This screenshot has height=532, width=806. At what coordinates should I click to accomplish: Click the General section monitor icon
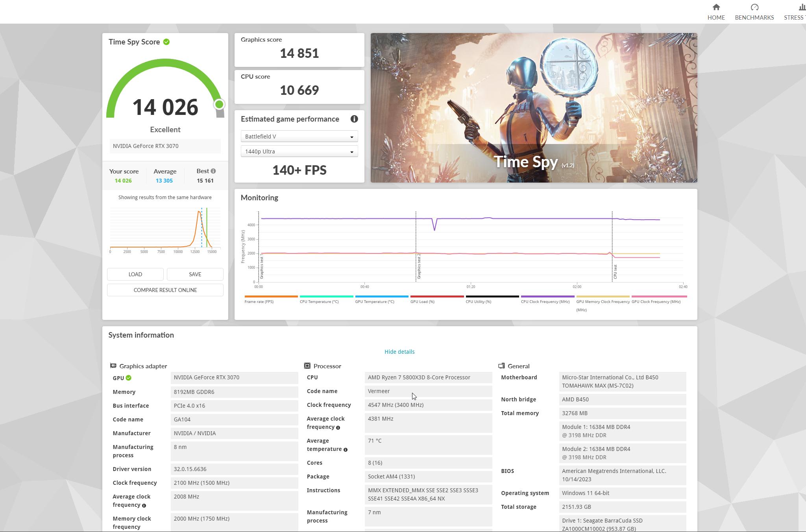tap(501, 366)
